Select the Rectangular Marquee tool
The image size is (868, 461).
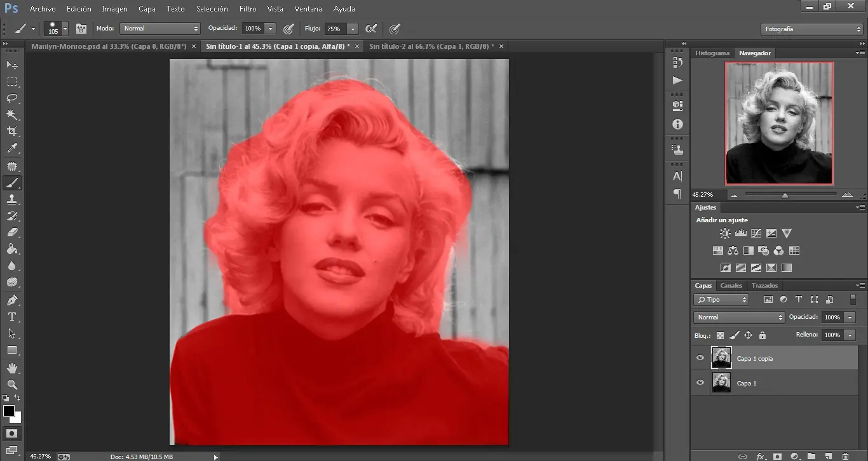tap(12, 82)
